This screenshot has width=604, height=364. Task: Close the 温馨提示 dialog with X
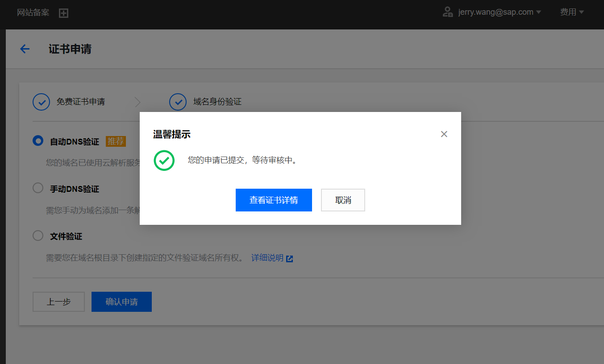[444, 134]
